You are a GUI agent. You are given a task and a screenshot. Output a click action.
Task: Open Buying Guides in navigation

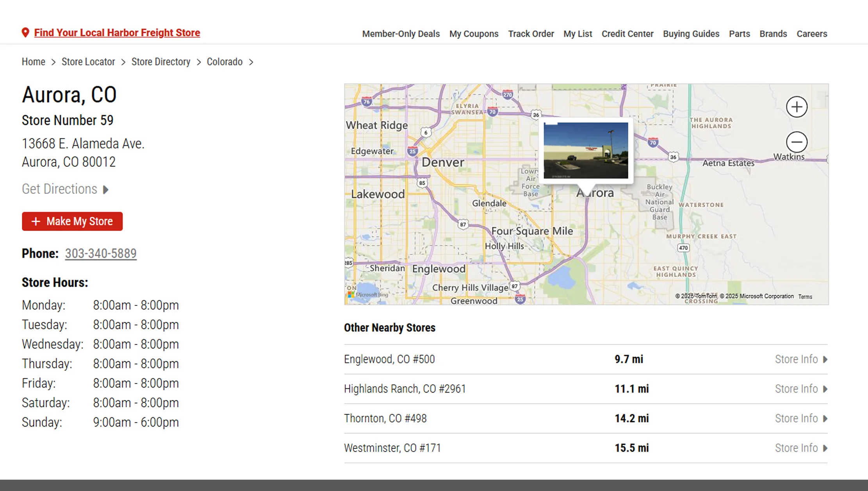tap(691, 34)
